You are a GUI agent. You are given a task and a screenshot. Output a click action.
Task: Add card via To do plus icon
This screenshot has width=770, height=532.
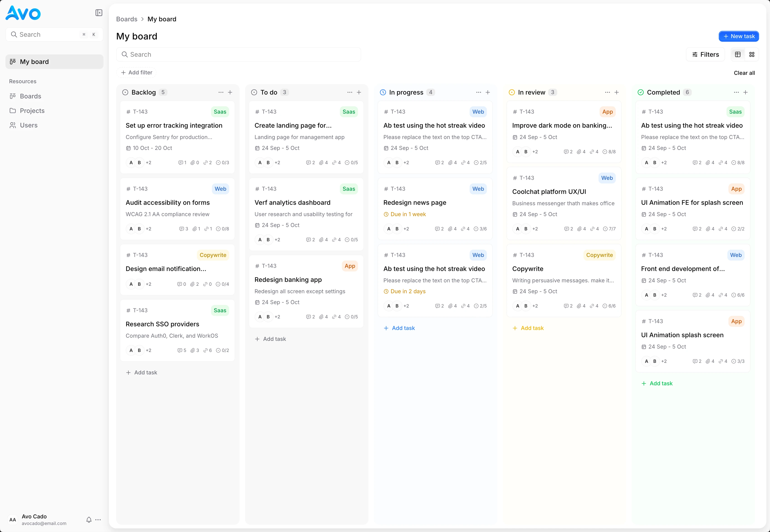[359, 92]
